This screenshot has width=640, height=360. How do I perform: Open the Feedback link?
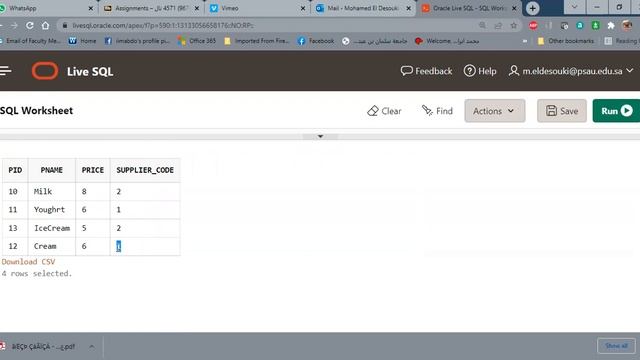coord(426,71)
